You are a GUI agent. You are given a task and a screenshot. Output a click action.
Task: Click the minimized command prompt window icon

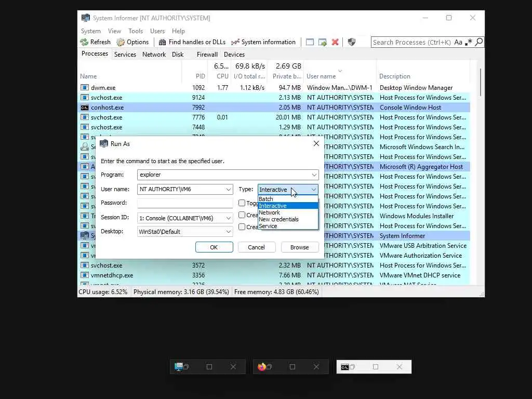[x=345, y=367]
